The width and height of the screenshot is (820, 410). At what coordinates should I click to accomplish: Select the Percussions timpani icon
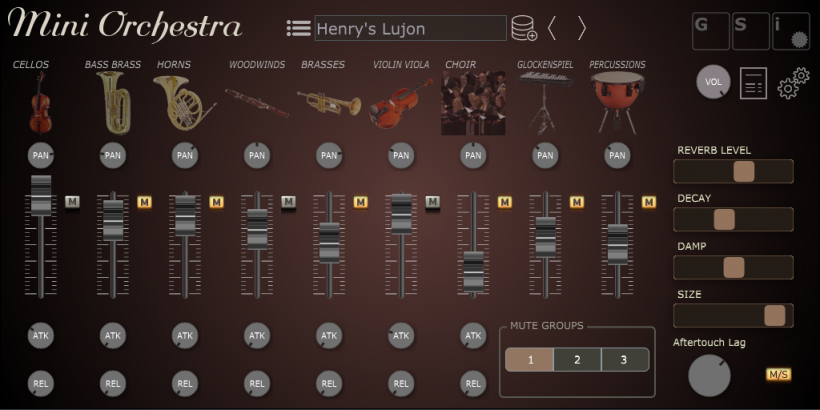coord(617,103)
